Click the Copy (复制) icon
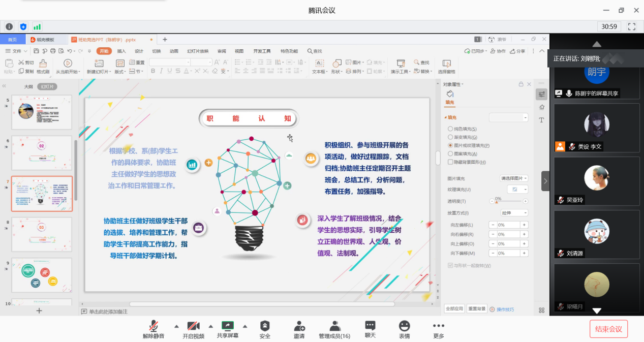The image size is (644, 342). [21, 72]
